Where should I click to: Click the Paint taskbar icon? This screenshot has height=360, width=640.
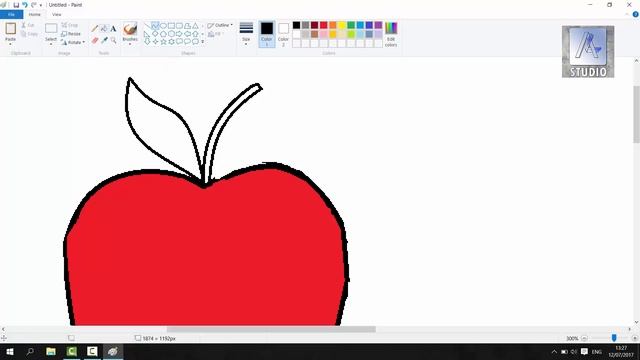[x=113, y=351]
